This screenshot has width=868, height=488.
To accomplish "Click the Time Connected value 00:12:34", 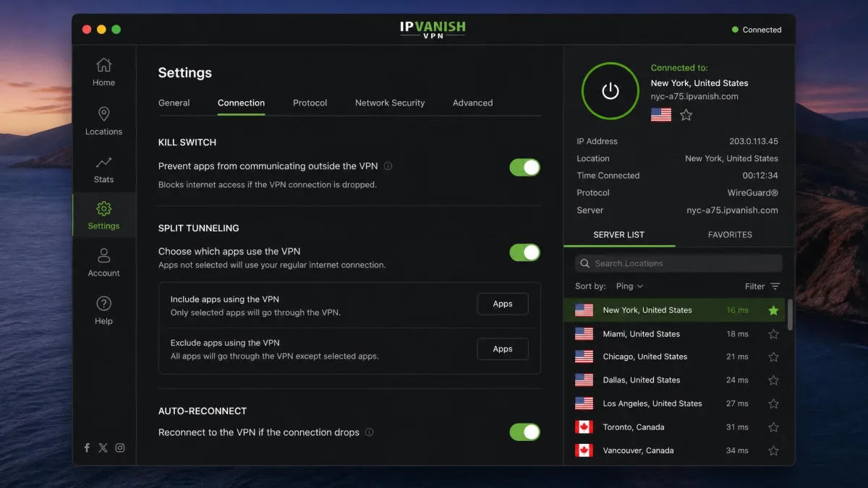I will point(760,176).
